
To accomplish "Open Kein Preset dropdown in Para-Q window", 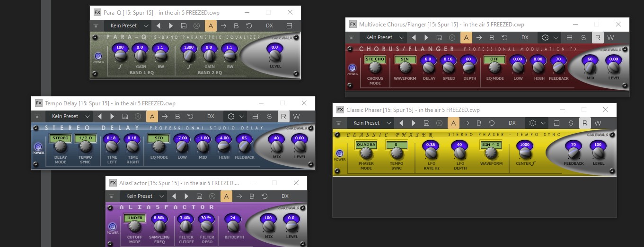I will 127,26.
